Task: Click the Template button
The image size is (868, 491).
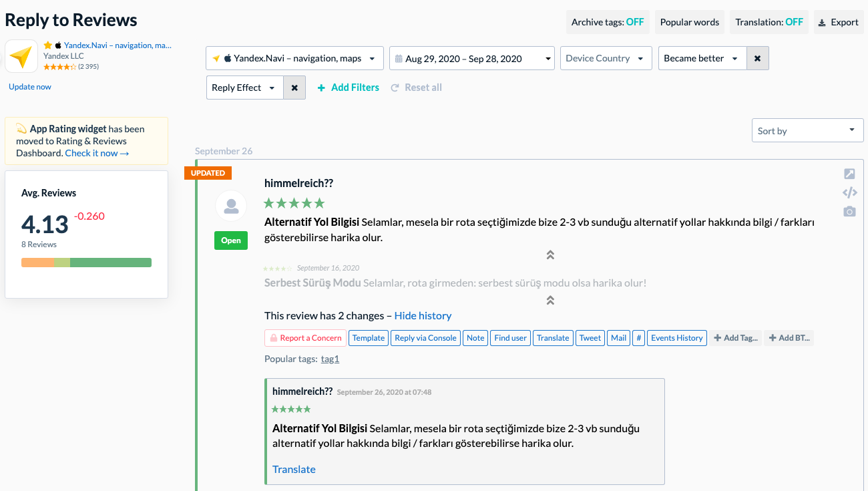Action: click(x=369, y=338)
